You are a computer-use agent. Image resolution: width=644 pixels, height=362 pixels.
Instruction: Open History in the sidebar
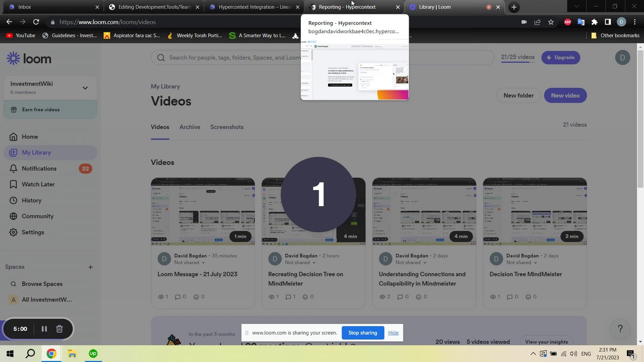click(49, 201)
